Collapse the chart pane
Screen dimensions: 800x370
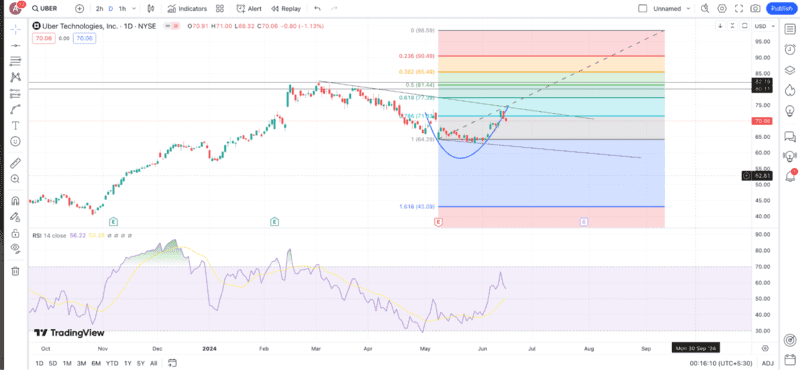[733, 26]
